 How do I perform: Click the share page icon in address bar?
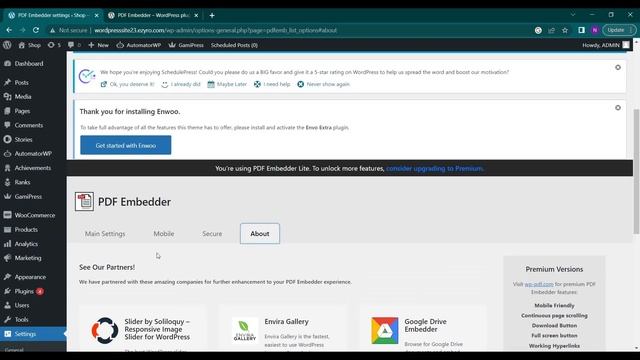click(551, 30)
